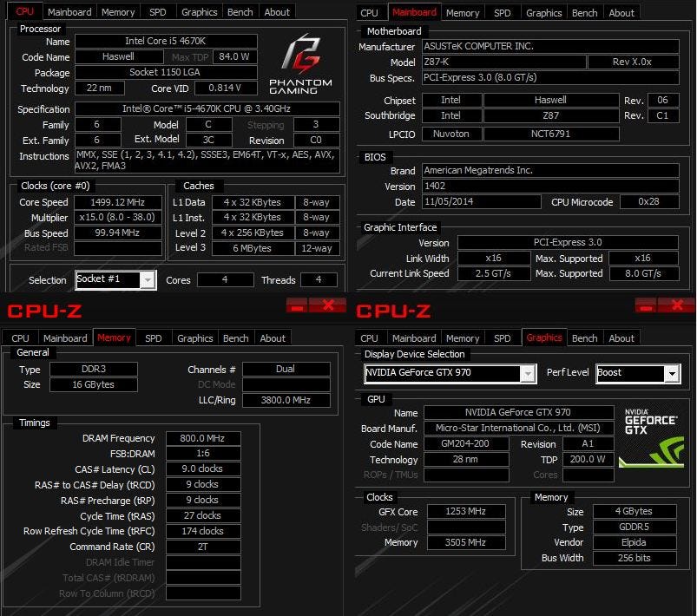
Task: Click the BIOS brand 'American Megatrends Inc.'
Action: pos(550,170)
